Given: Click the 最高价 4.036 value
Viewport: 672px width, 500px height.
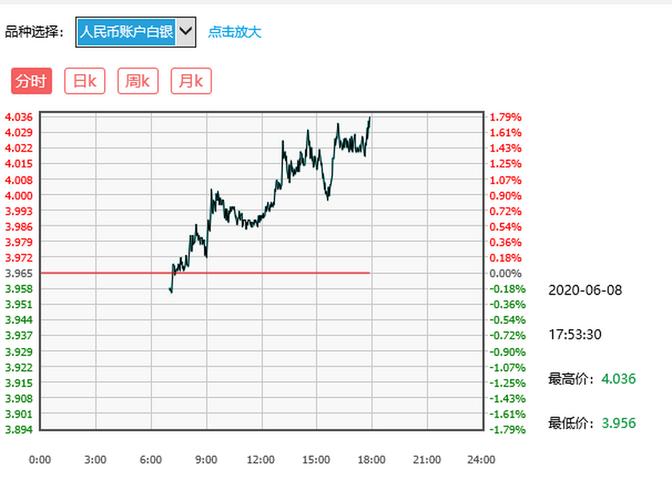Looking at the screenshot, I should coord(618,379).
